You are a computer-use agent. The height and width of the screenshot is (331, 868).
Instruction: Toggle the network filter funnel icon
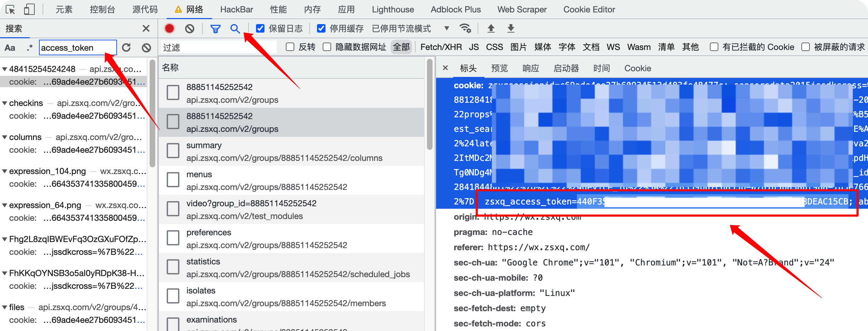(x=215, y=29)
